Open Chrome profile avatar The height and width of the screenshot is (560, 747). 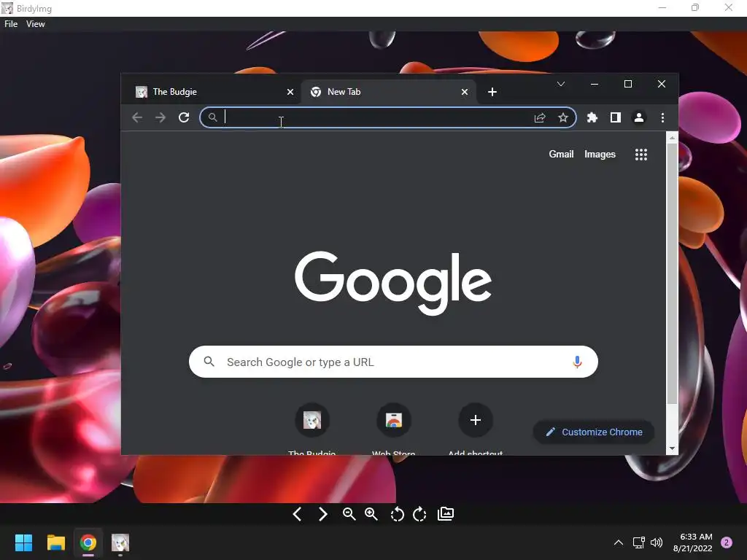click(639, 117)
